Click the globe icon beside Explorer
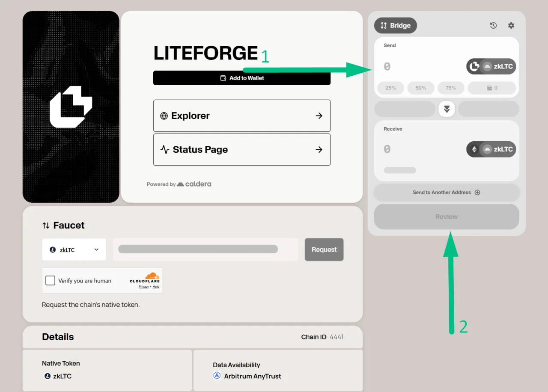This screenshot has height=392, width=548. click(164, 116)
